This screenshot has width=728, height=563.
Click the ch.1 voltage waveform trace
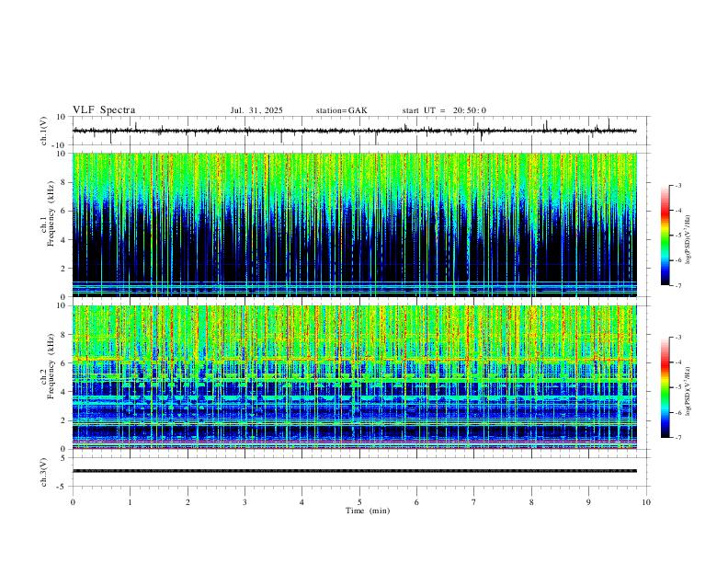pyautogui.click(x=355, y=131)
